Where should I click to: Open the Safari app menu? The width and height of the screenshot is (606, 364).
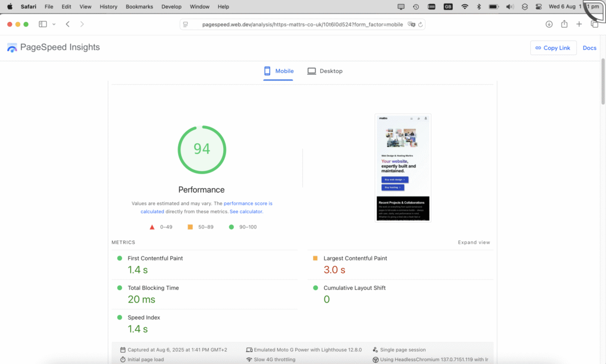pos(28,7)
